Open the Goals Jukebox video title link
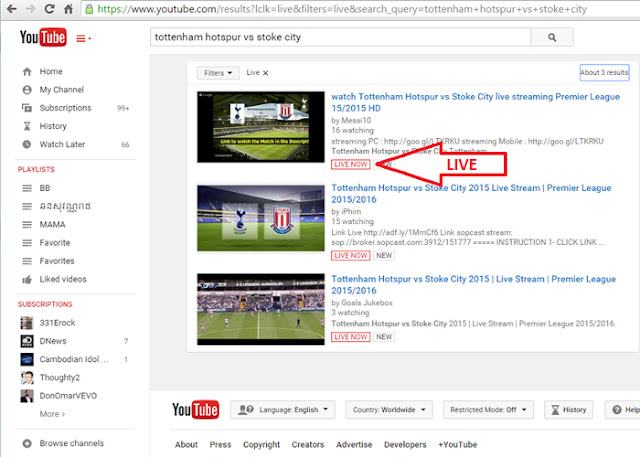The image size is (640, 457). [473, 285]
